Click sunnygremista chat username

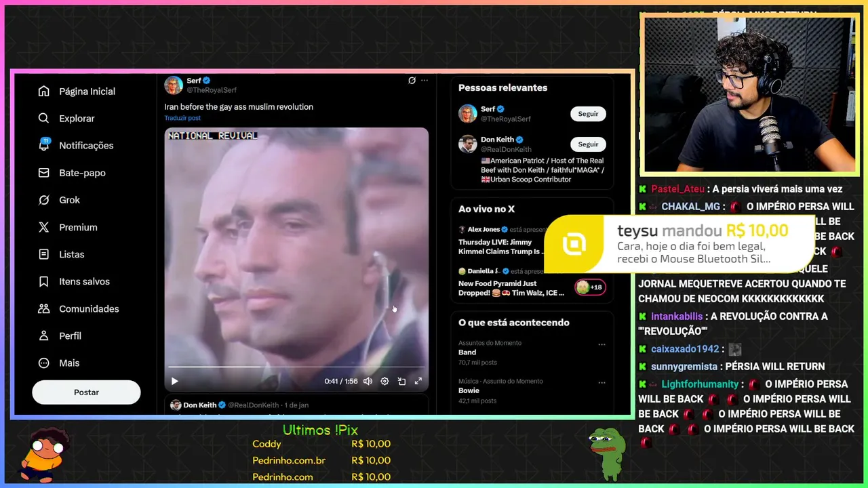coord(684,367)
